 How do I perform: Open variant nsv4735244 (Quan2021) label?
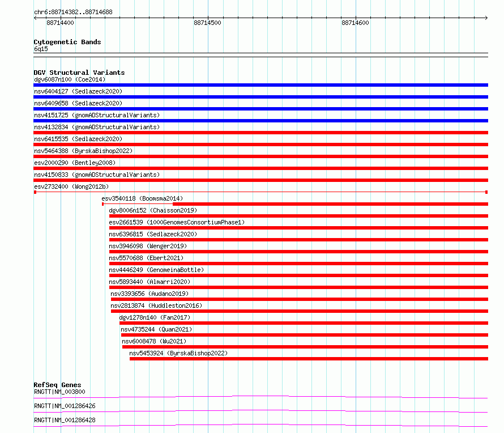click(x=156, y=329)
